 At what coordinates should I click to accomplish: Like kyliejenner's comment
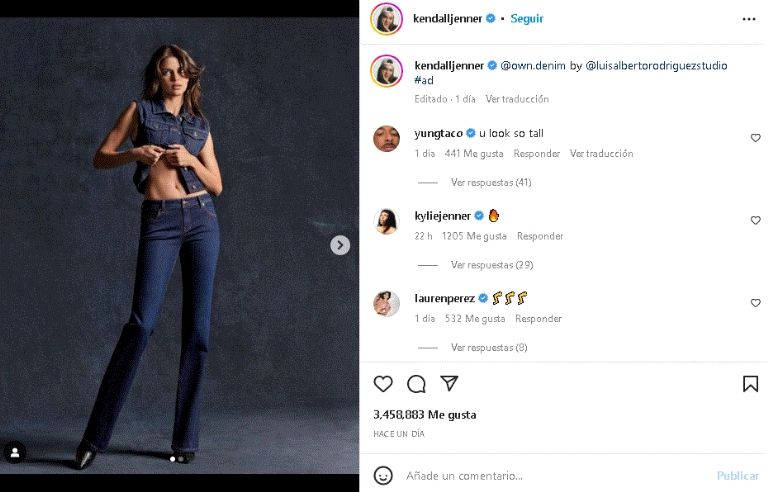coord(755,220)
